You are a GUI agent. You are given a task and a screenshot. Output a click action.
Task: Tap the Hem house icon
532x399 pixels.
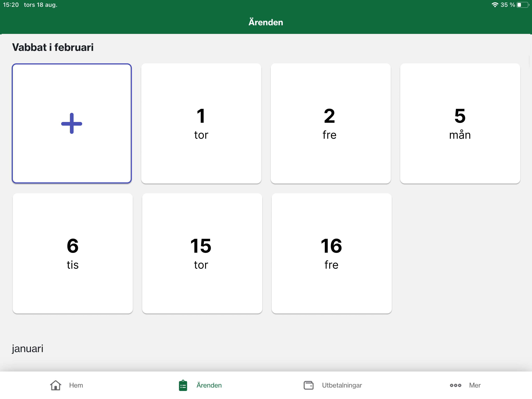55,385
